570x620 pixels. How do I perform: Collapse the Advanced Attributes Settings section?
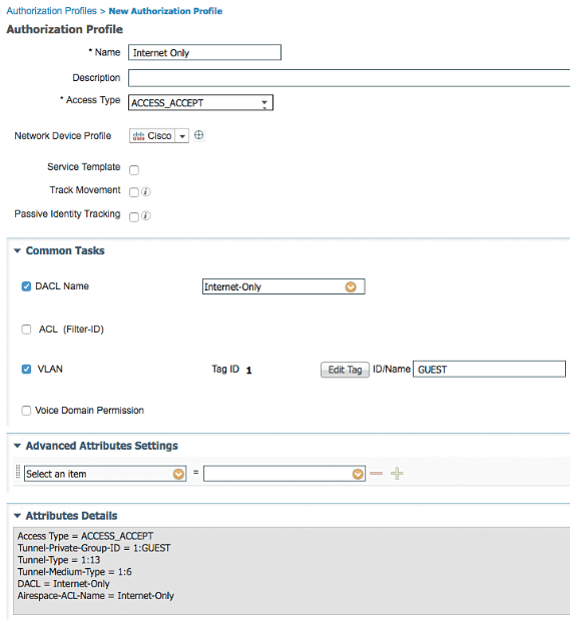[17, 446]
